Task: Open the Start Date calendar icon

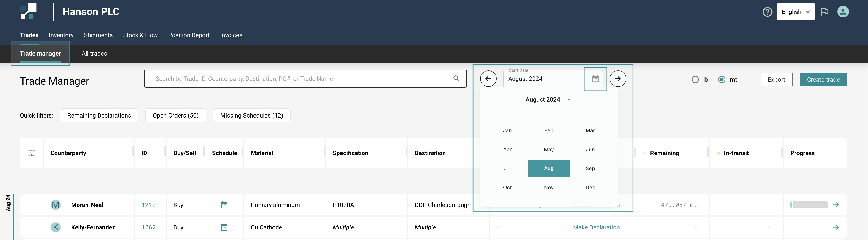Action: coord(595,79)
